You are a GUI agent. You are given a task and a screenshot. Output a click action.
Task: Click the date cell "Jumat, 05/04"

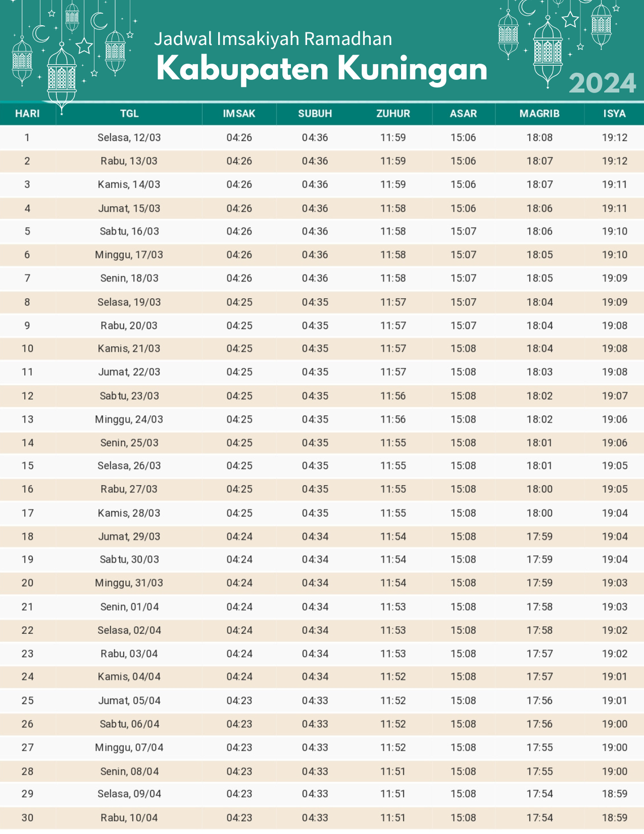pos(129,701)
